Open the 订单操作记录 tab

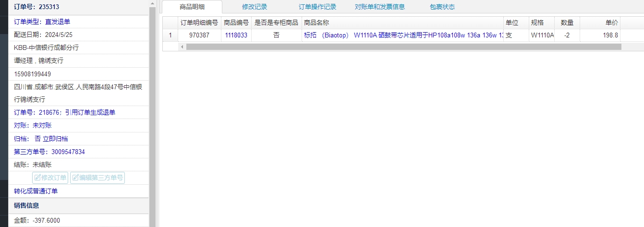(317, 7)
